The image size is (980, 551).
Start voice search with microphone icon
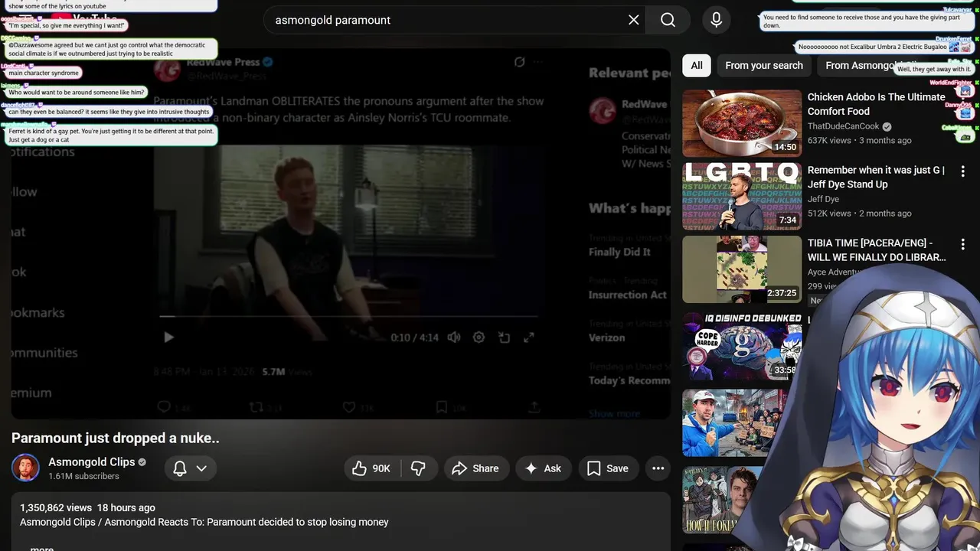(716, 20)
